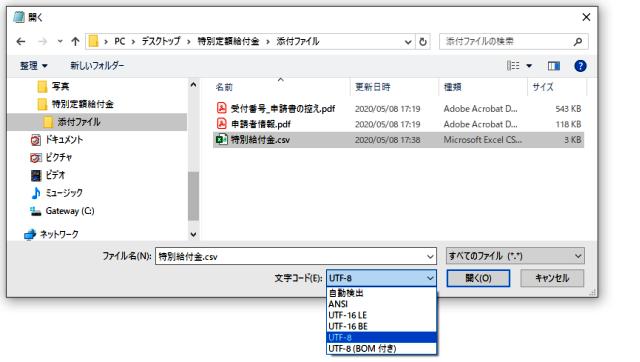This screenshot has width=640, height=362.
Task: Click the ミュージック note icon
Action: click(x=36, y=193)
